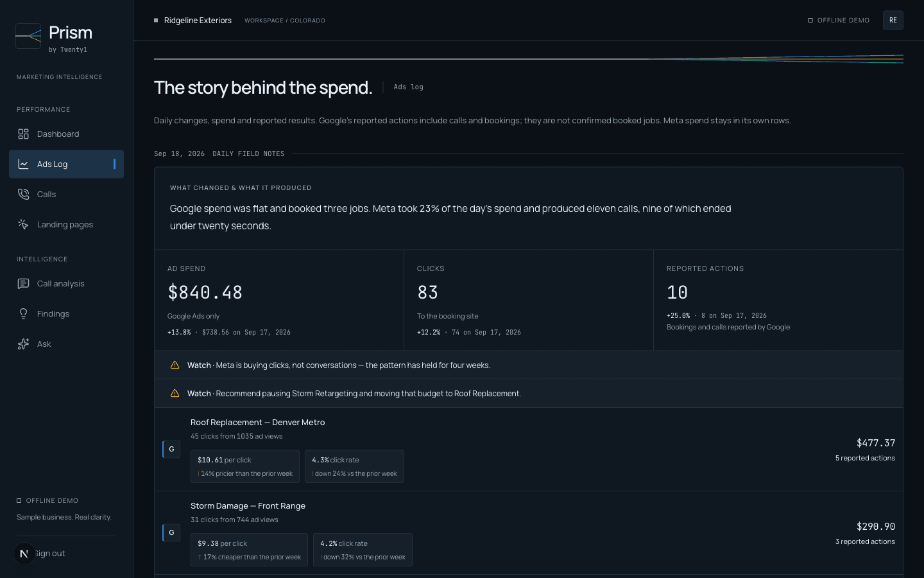Click the 10 reported actions value

678,292
